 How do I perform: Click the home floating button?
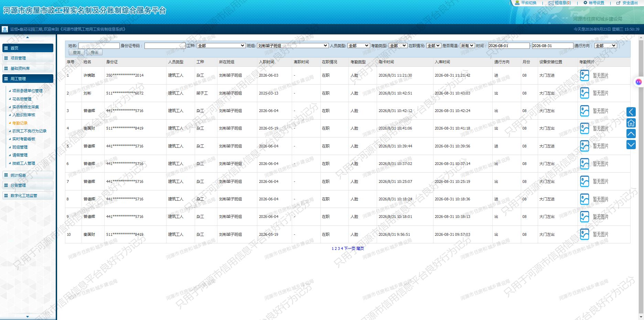click(x=631, y=123)
